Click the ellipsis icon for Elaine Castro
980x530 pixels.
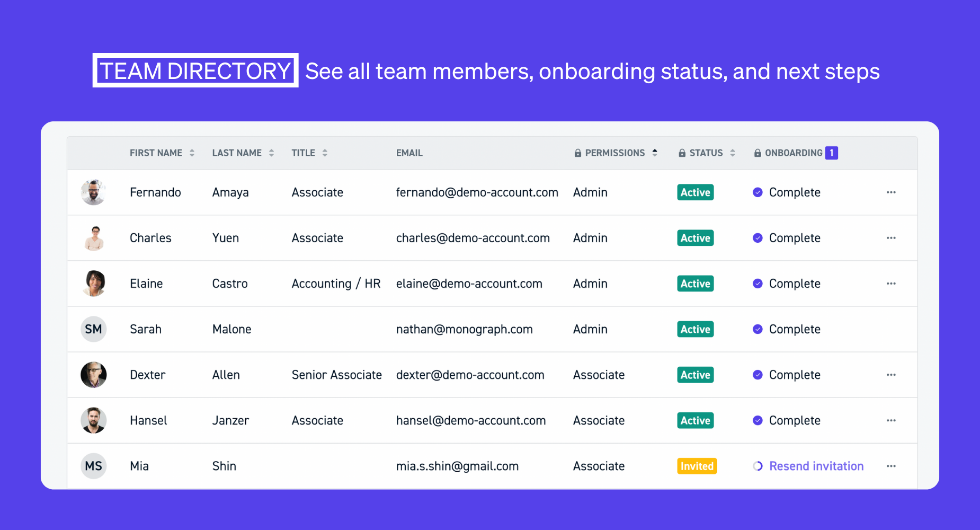click(x=891, y=284)
